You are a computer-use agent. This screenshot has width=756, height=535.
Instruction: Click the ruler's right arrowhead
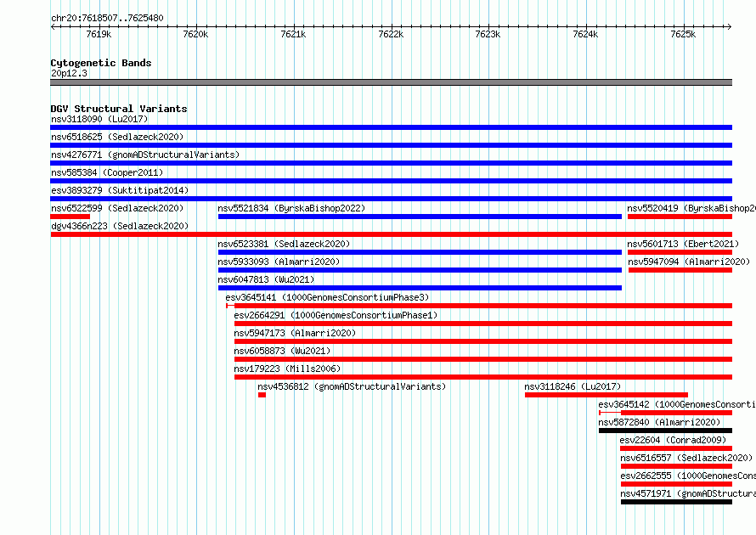[x=730, y=27]
